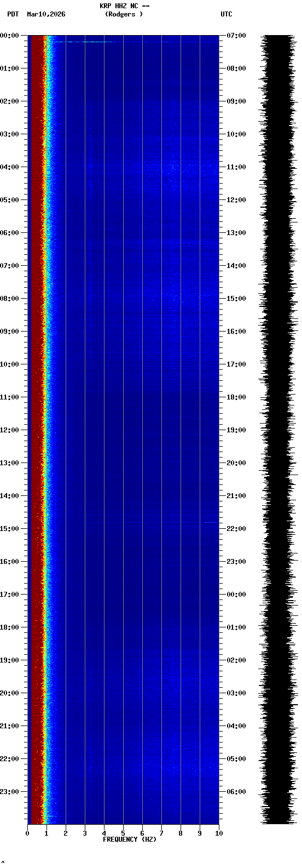Image resolution: width=302 pixels, height=868 pixels.
Task: Click the 06:00 label on PDT axis
Action: coord(10,233)
